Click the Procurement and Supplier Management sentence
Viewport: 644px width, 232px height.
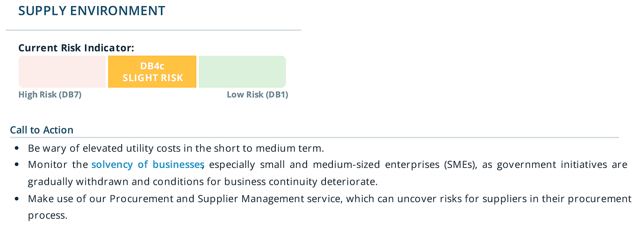click(x=330, y=207)
